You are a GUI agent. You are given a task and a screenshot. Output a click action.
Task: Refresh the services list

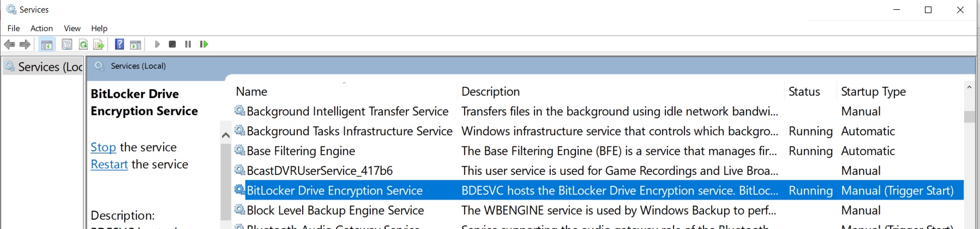click(83, 44)
